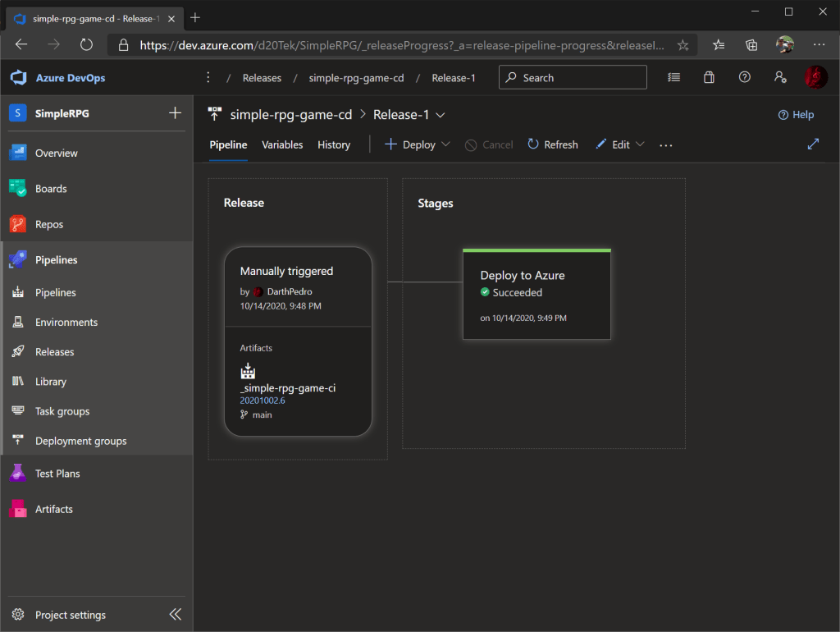Click the marketplace shopping bag icon
The image size is (840, 632).
(709, 78)
